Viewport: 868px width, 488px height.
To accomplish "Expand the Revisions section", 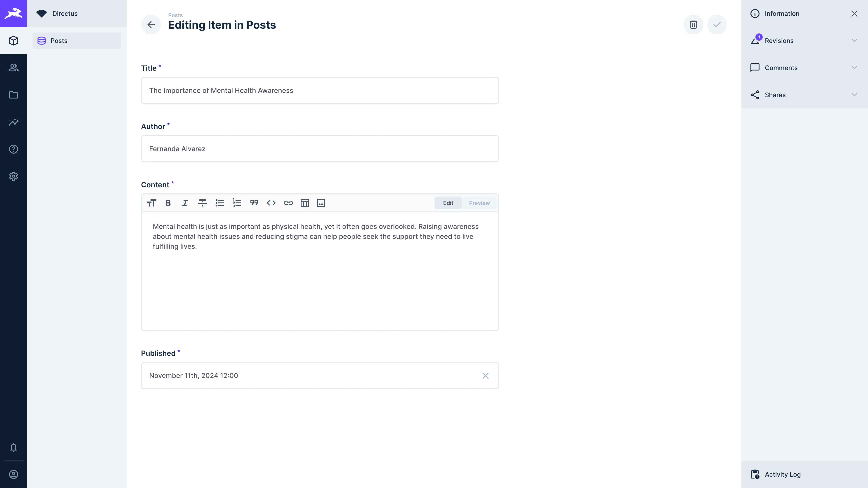I will [804, 41].
